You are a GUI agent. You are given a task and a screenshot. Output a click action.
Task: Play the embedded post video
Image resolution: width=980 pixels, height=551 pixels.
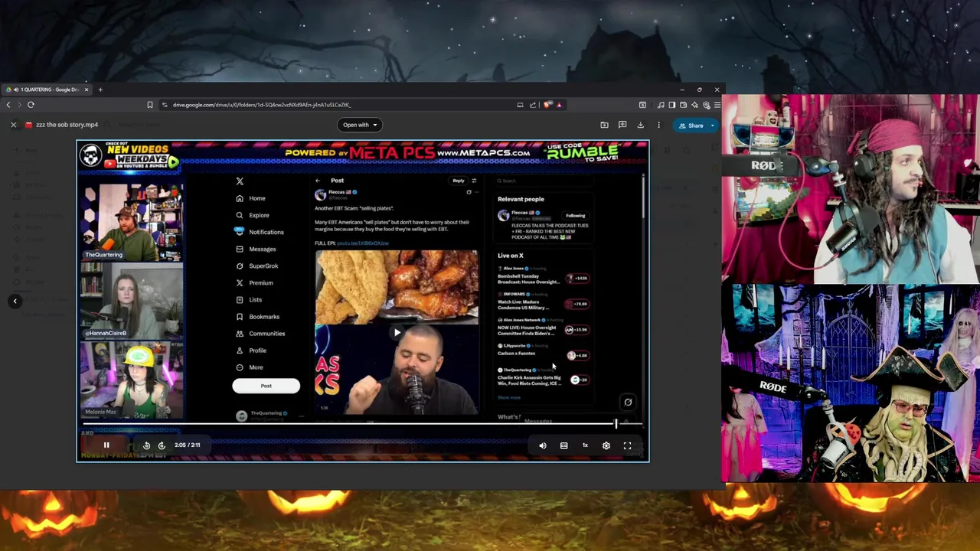click(x=397, y=332)
